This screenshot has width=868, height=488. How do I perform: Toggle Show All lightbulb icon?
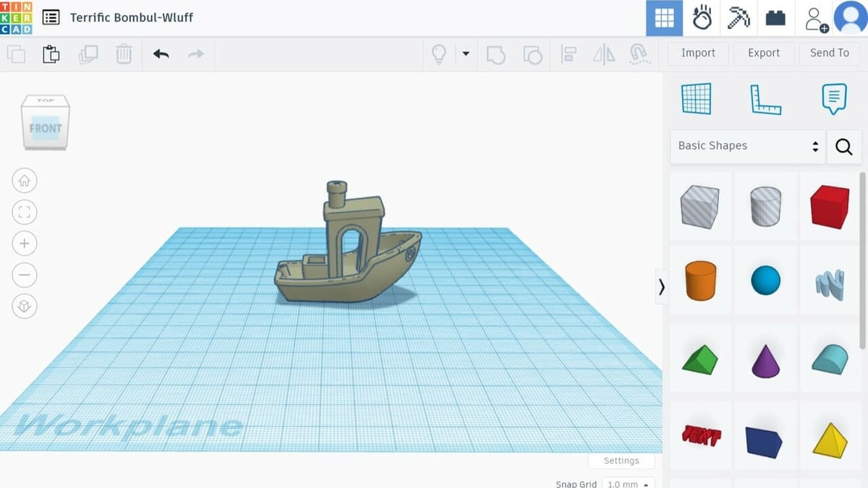[438, 54]
